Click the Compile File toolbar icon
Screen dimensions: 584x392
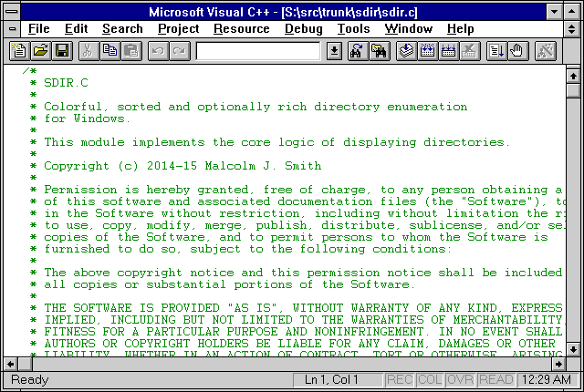pos(406,51)
